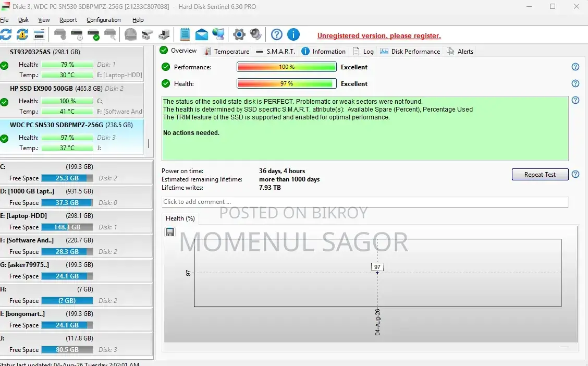Select the F: [Software And..] partition
The width and height of the screenshot is (588, 366).
click(x=76, y=246)
